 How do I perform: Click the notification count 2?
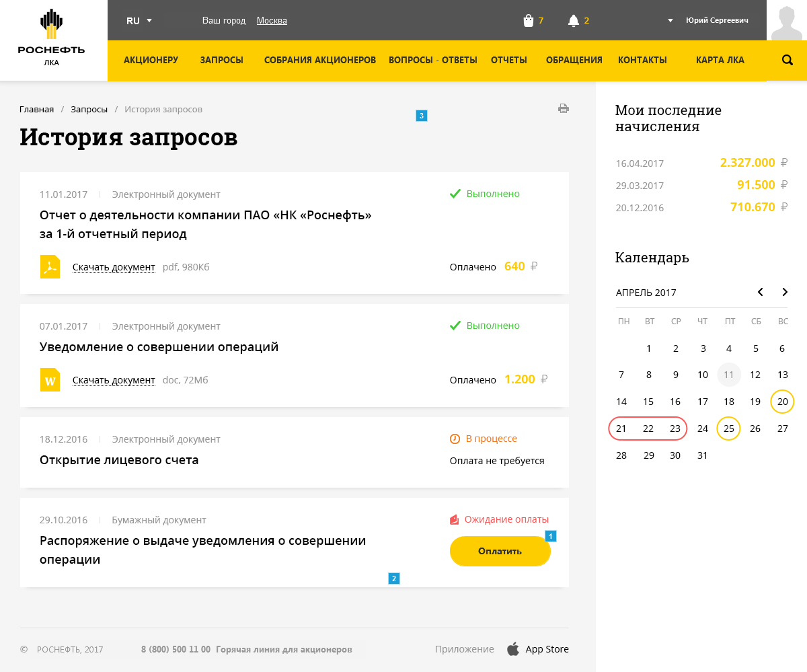(586, 21)
